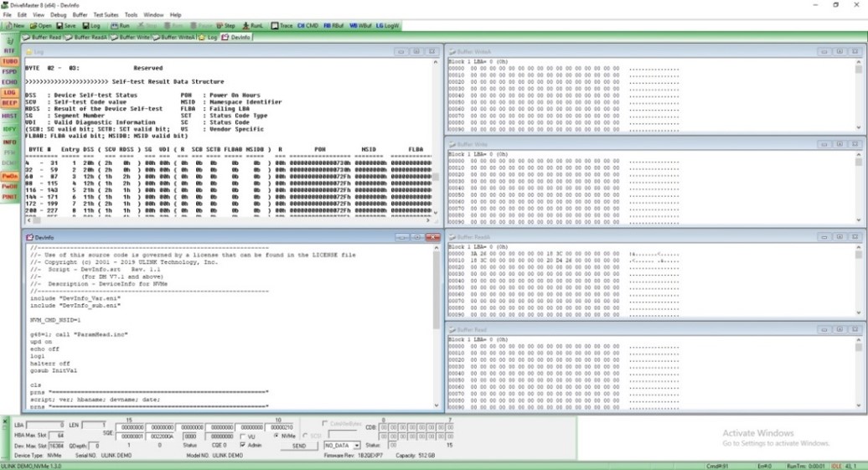Click the Log row for bytes 60 - 87
The image size is (868, 470).
pyautogui.click(x=228, y=177)
